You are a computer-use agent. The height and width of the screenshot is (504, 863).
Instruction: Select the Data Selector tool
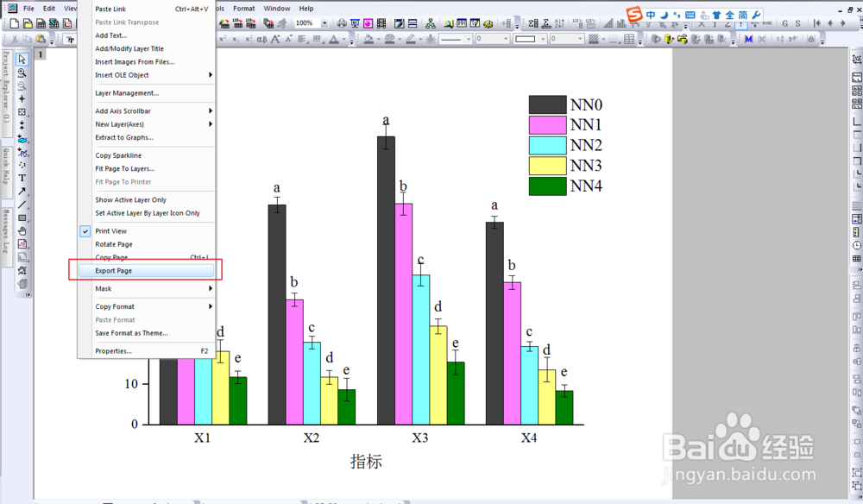pos(22,125)
